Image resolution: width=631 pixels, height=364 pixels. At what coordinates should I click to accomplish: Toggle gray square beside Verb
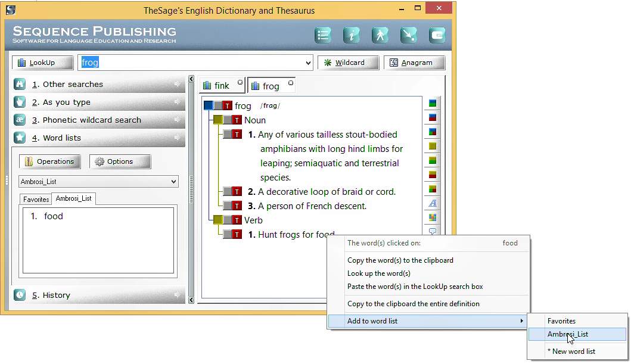pyautogui.click(x=228, y=220)
